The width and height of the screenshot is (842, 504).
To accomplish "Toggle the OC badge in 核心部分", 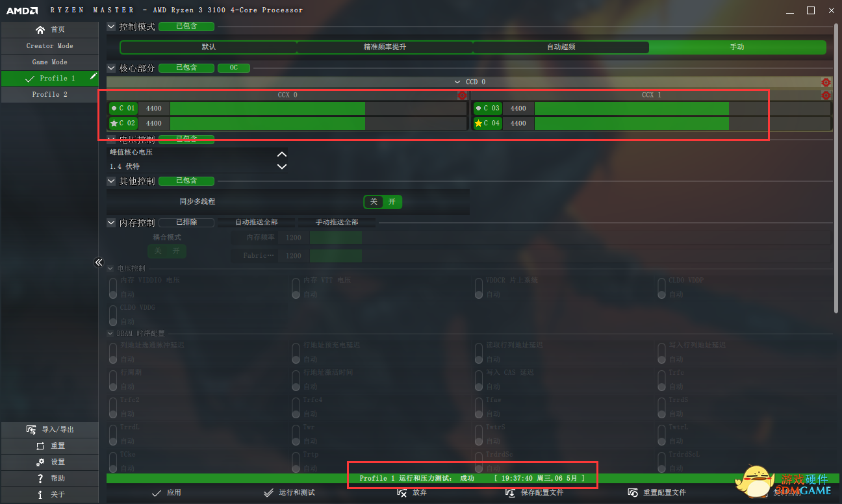I will 233,68.
